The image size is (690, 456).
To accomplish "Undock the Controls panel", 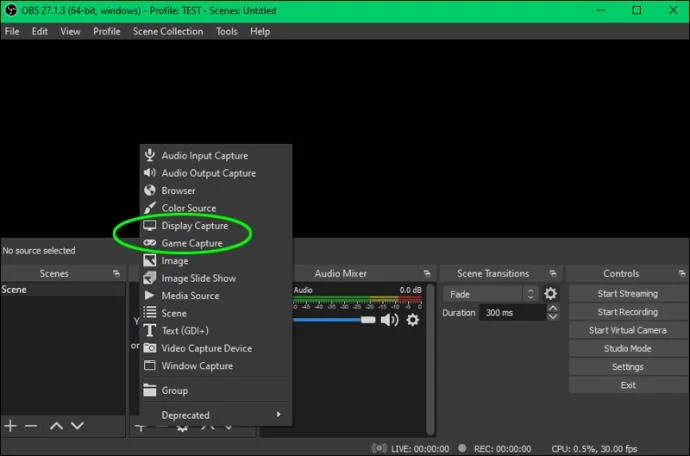I will 682,273.
